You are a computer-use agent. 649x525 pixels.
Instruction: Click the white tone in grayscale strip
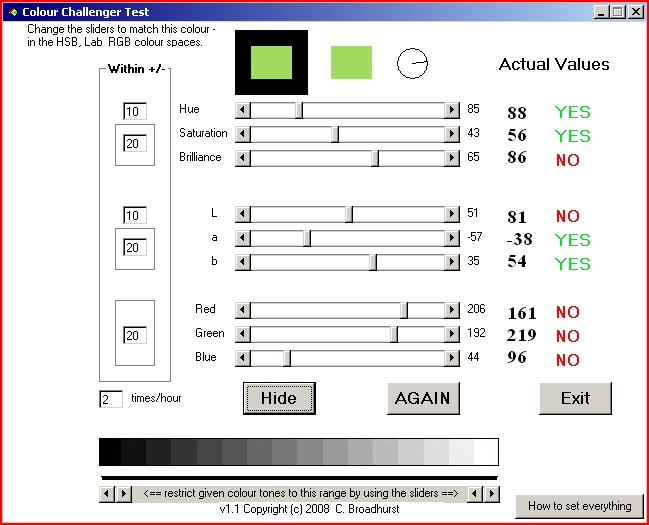tap(486, 452)
